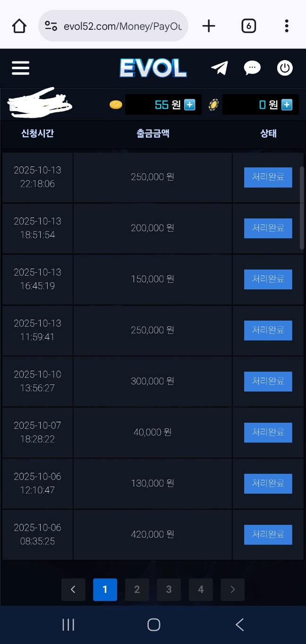
Task: Tap the EVOL logo
Action: point(153,68)
